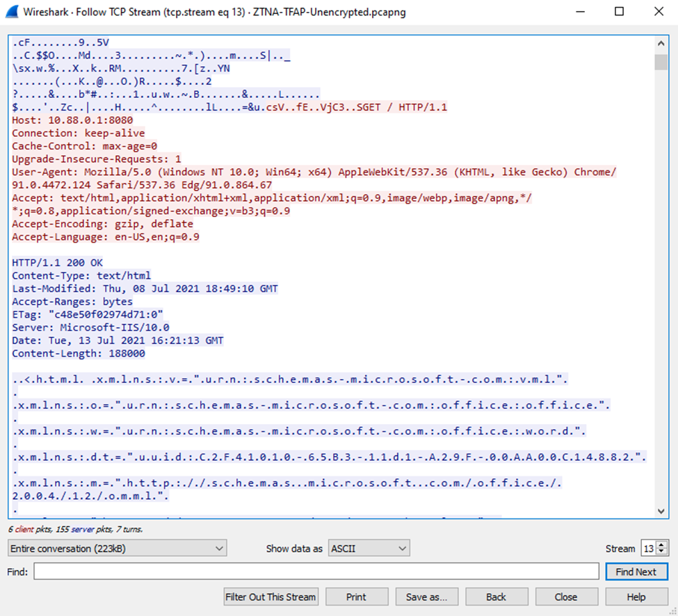Click the xmlns:dt uuid C2F41010 line

click(x=329, y=457)
